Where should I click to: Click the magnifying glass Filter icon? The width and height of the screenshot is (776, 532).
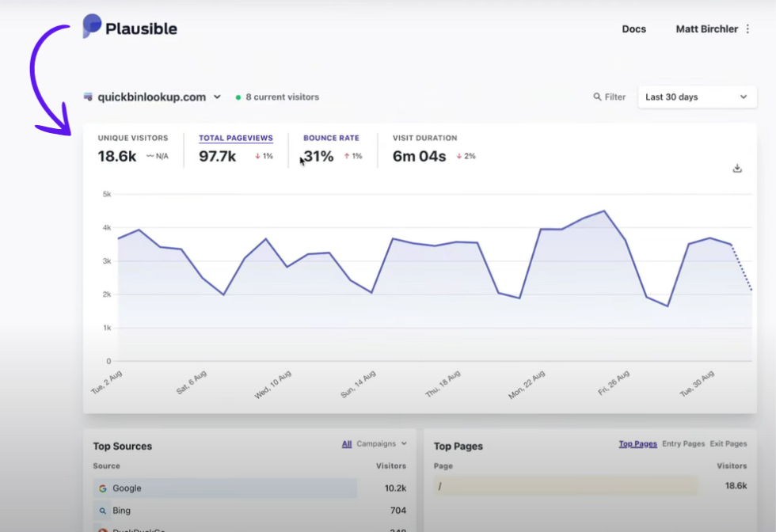(x=597, y=97)
